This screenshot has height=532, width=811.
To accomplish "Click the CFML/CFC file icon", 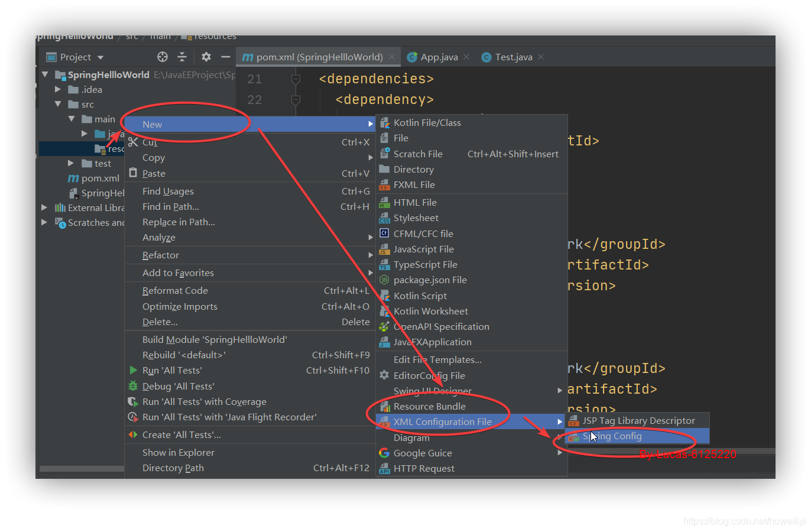I will (384, 233).
